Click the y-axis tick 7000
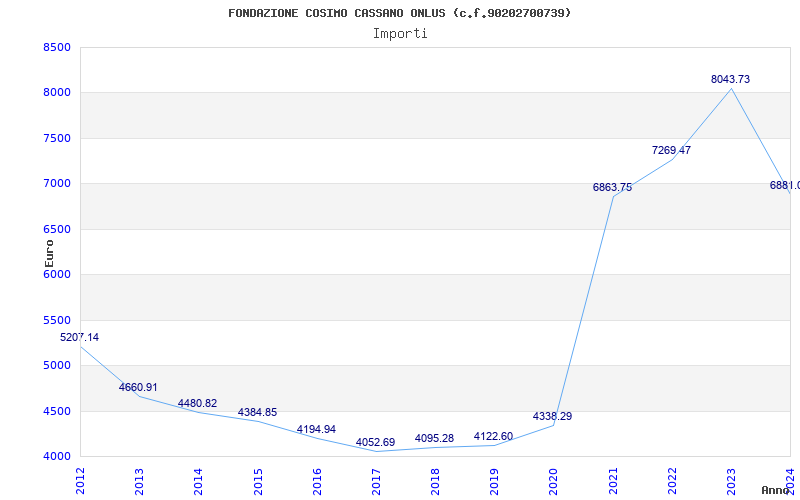The height and width of the screenshot is (500, 800). pyautogui.click(x=57, y=184)
